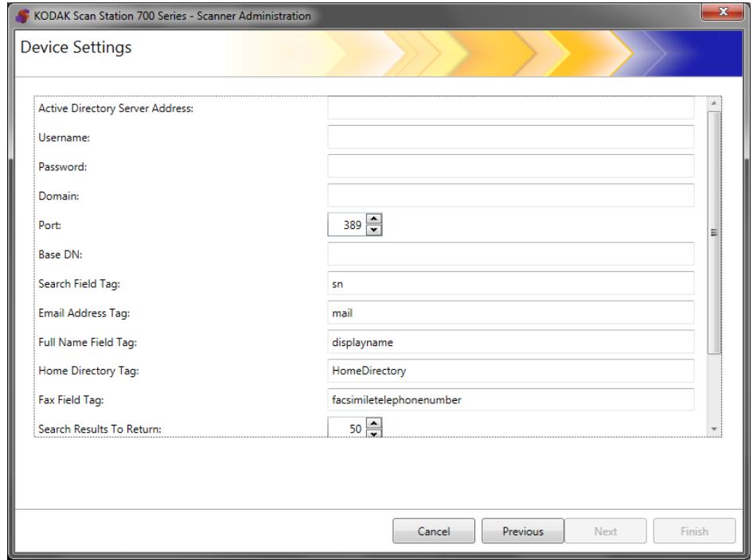Close the Scanner Administration window
This screenshot has height=560, width=753.
[x=723, y=11]
